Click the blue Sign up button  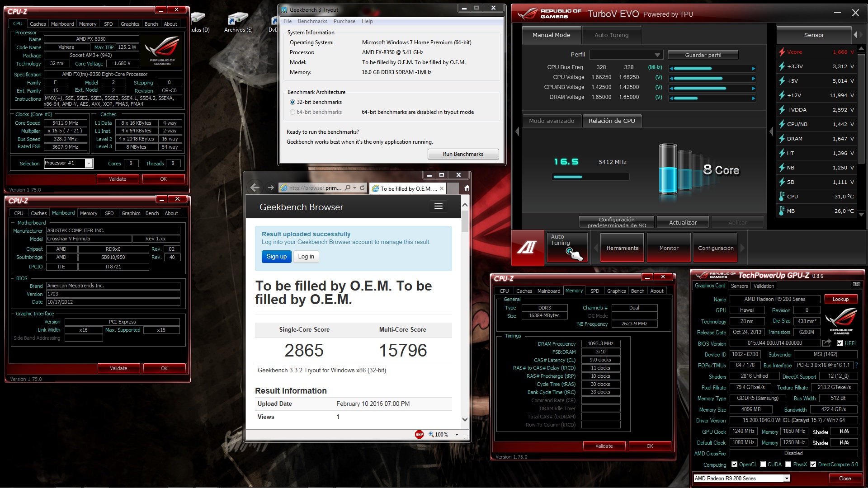tap(276, 257)
